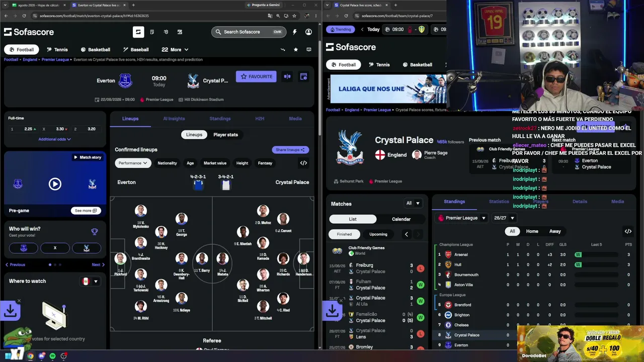Click the download icon in left window
Screen dimensions: 644x362
coord(11,311)
